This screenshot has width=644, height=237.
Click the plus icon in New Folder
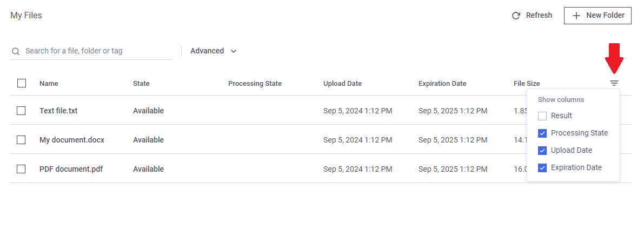pyautogui.click(x=576, y=16)
